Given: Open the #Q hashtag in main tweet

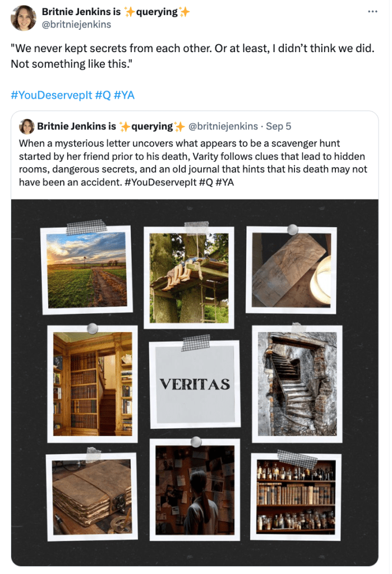Looking at the screenshot, I should pos(103,95).
